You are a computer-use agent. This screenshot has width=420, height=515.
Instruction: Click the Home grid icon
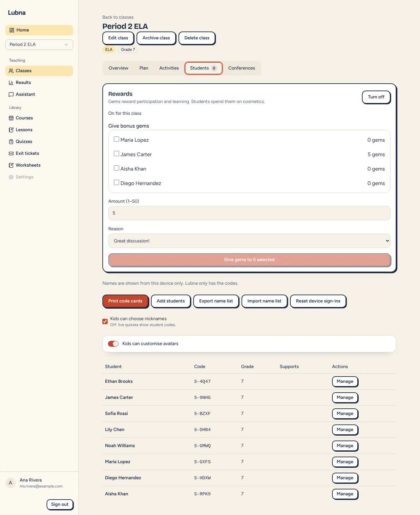pyautogui.click(x=12, y=30)
